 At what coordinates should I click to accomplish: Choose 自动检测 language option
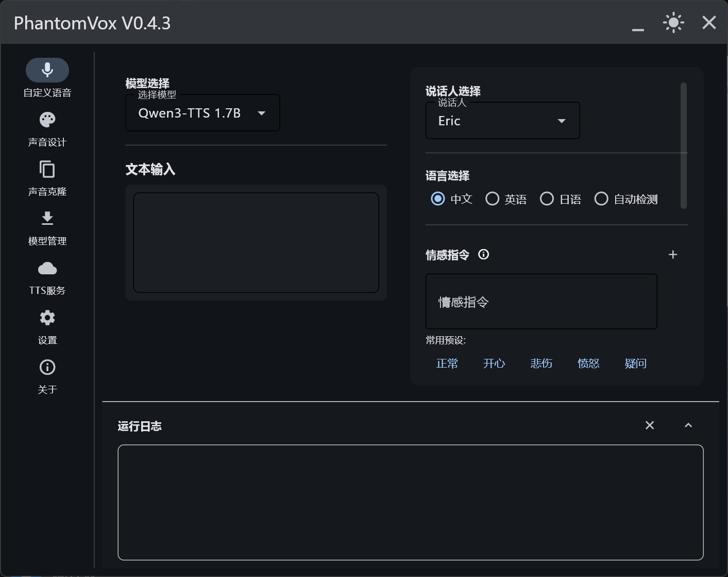pyautogui.click(x=601, y=199)
